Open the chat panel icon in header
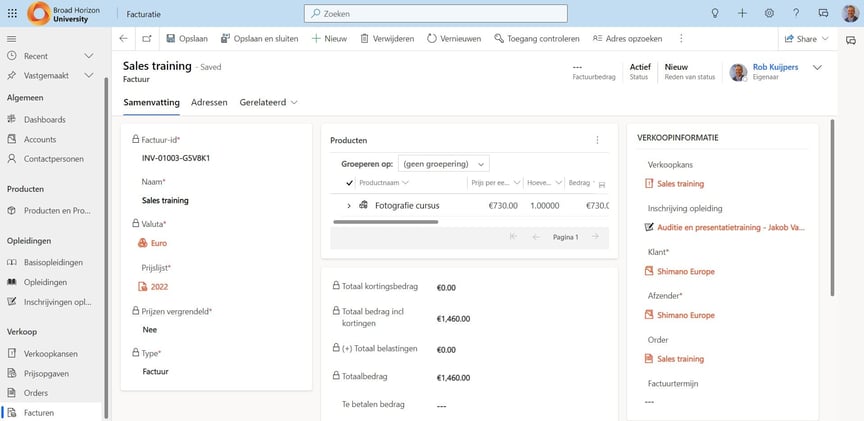This screenshot has width=864, height=421. (823, 14)
